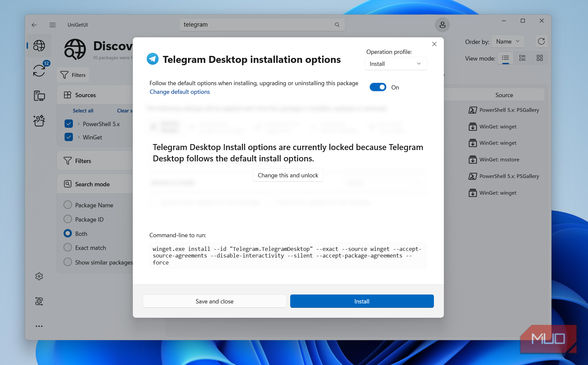Click Change default options link
The image size is (588, 365).
click(180, 92)
